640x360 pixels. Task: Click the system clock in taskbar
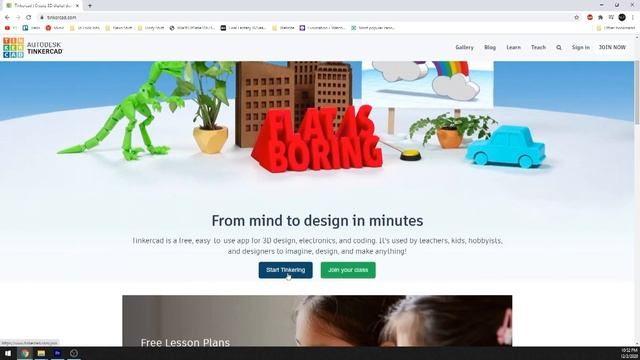[x=629, y=353]
